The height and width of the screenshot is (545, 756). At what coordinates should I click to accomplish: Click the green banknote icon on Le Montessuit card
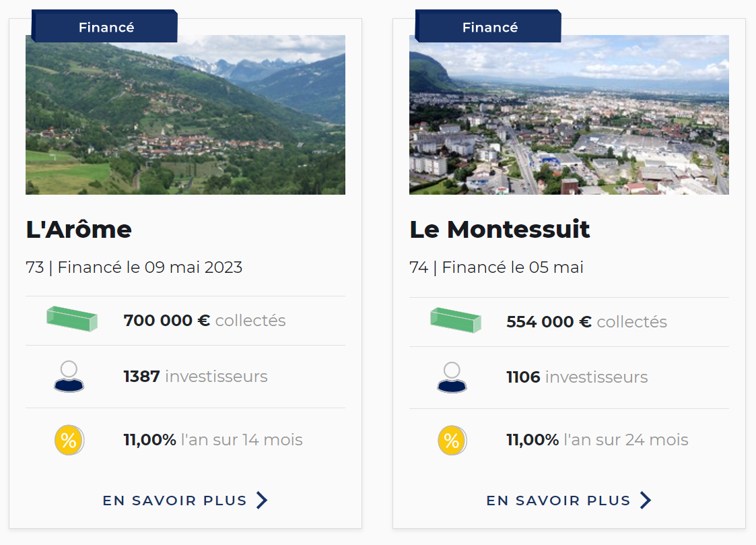coord(456,320)
